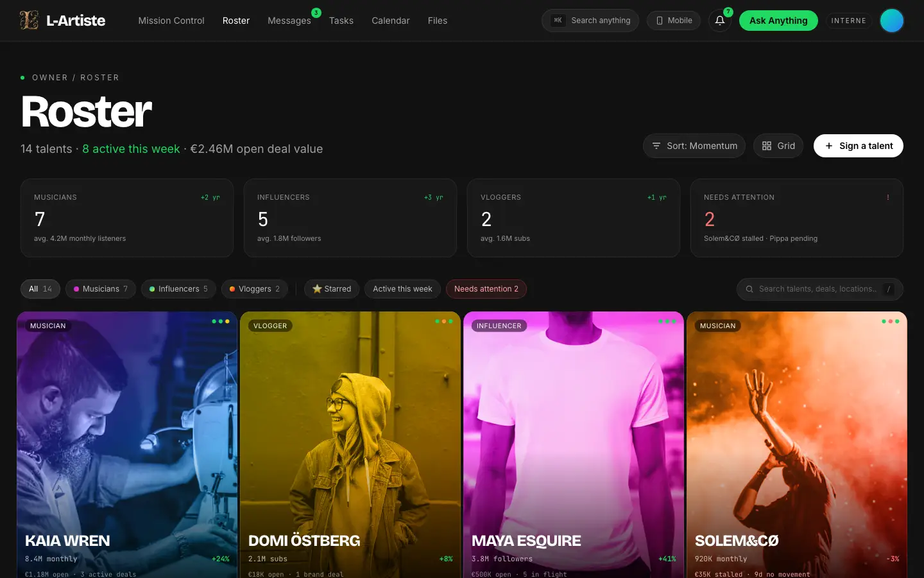Click the sort filter icon
Screen dimensions: 924x578
[x=656, y=146]
